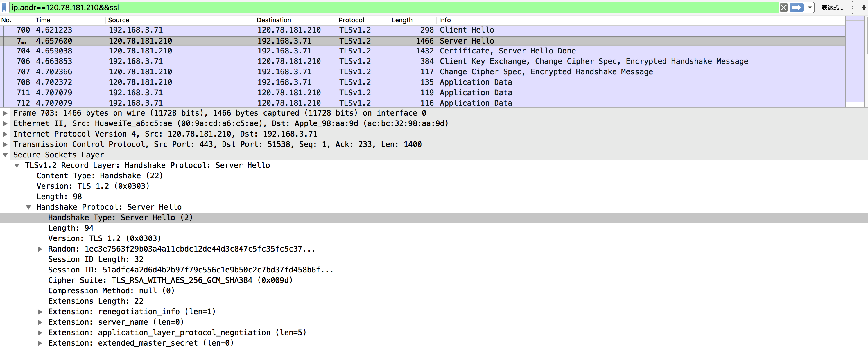
Task: Expand the Frame 703 tree node
Action: 6,113
